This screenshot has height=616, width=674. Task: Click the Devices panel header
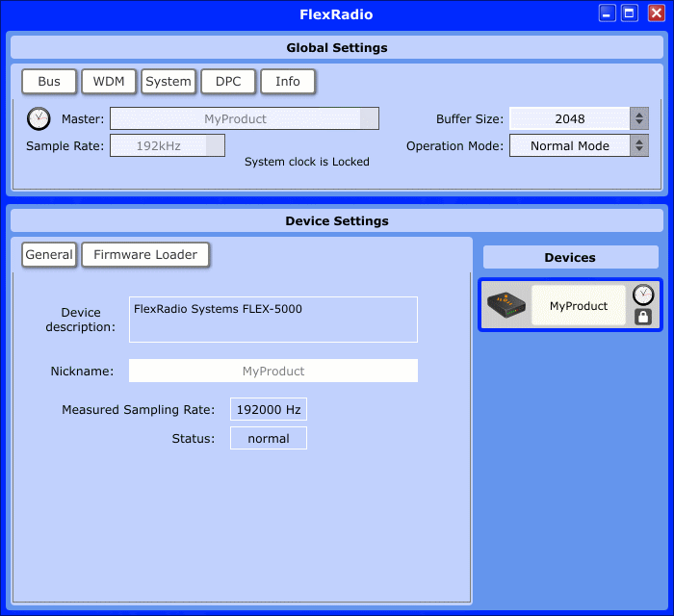click(570, 257)
